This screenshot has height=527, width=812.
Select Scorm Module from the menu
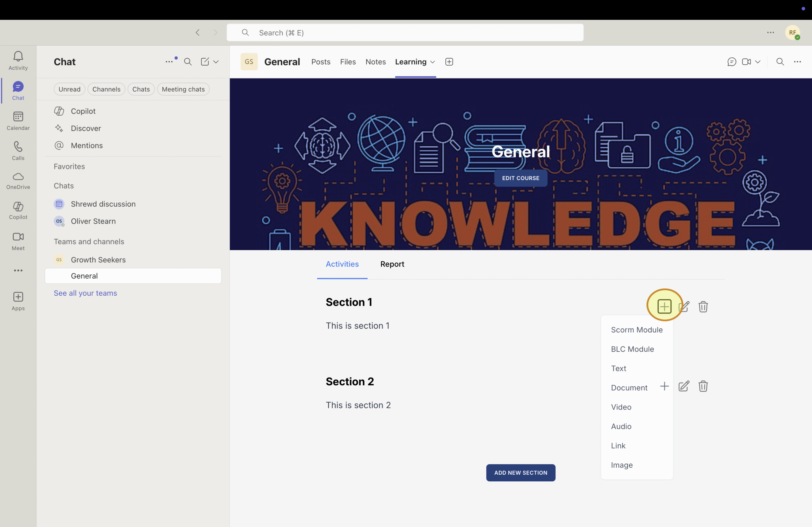(636, 330)
